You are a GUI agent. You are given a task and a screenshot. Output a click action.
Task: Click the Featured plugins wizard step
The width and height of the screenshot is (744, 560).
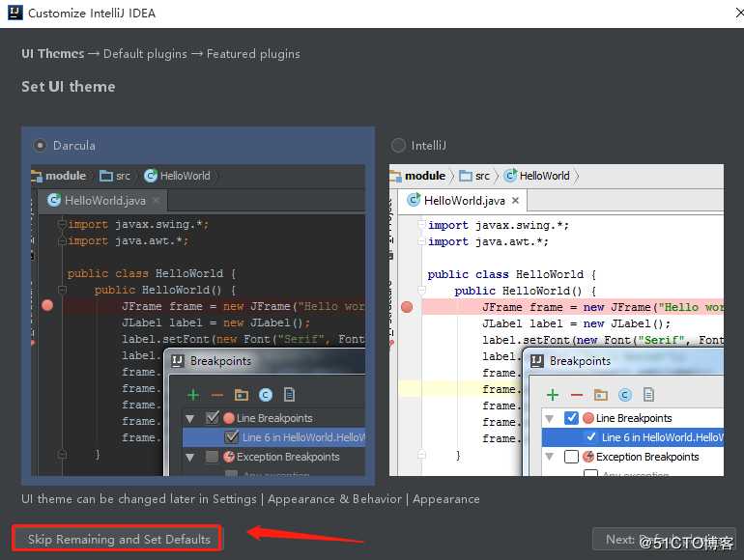tap(253, 54)
